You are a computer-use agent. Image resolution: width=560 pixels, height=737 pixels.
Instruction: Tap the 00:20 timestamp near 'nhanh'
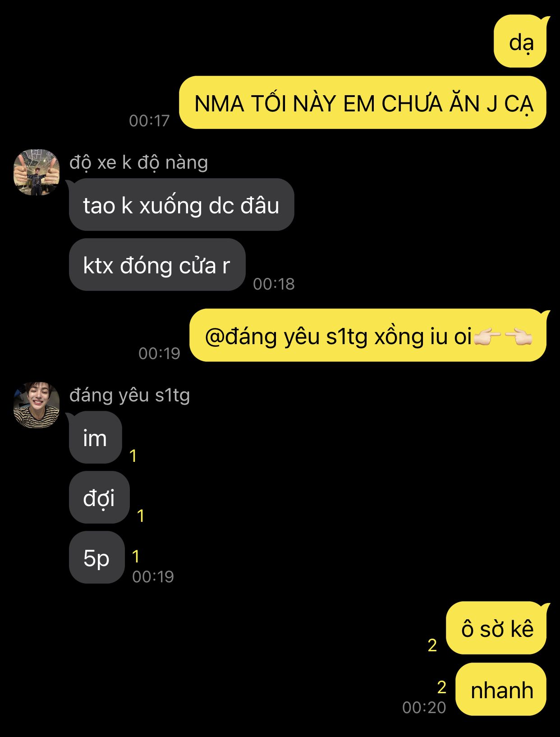[x=424, y=708]
